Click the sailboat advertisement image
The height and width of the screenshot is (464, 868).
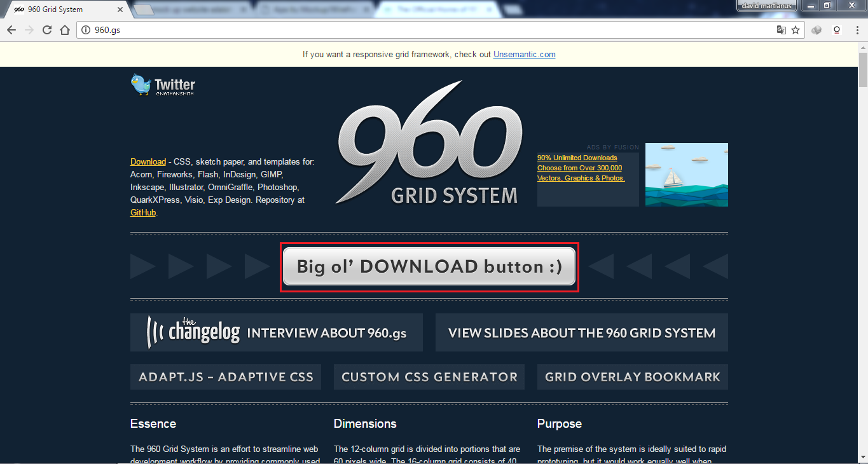(686, 174)
